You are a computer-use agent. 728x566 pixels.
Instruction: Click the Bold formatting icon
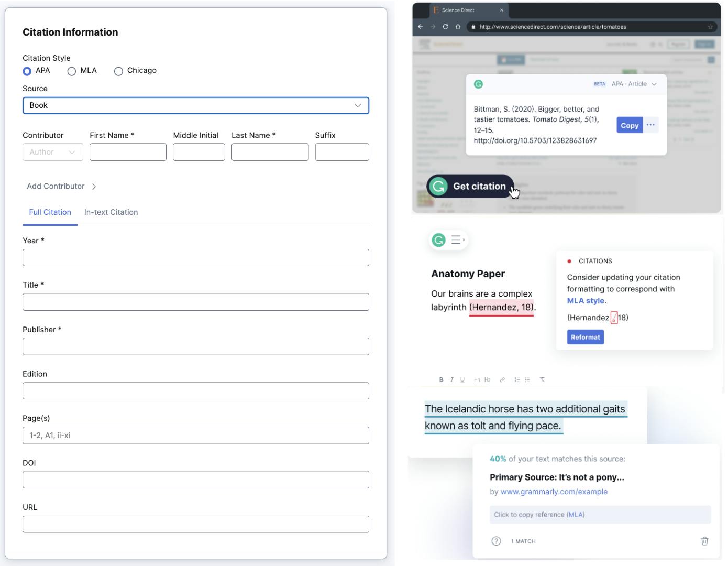441,380
